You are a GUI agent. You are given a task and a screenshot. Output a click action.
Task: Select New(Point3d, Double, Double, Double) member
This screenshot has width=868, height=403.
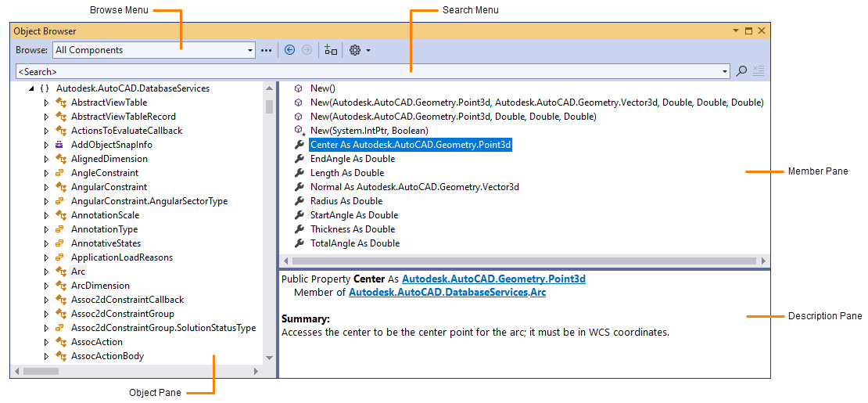point(453,117)
